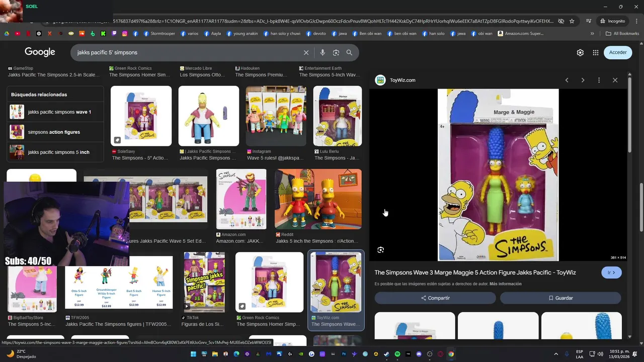This screenshot has width=644, height=362.
Task: Open the Instagram Wave 5 rules thumbnail
Action: coord(276,116)
